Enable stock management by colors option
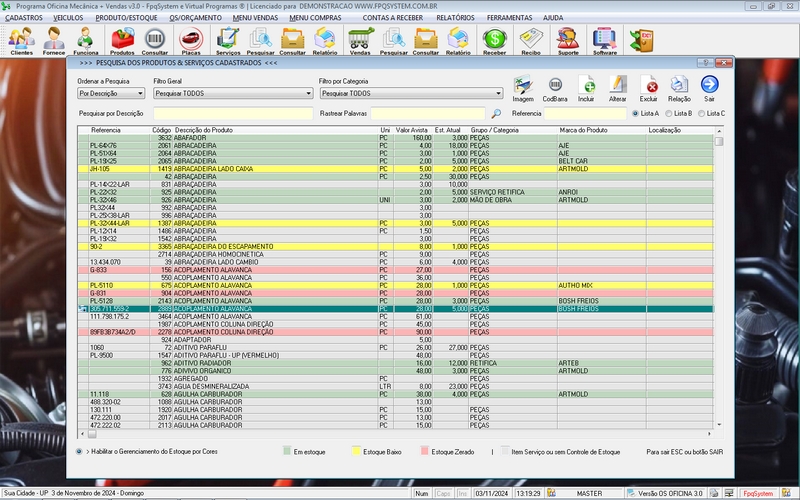This screenshot has height=500, width=800. 80,452
